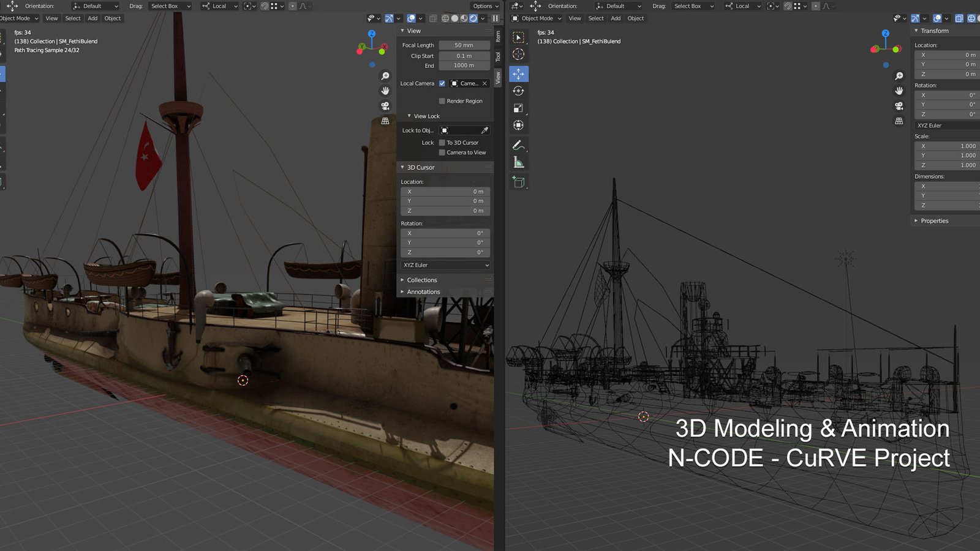980x551 pixels.
Task: Enable Lock Camera to View checkbox
Action: point(442,152)
